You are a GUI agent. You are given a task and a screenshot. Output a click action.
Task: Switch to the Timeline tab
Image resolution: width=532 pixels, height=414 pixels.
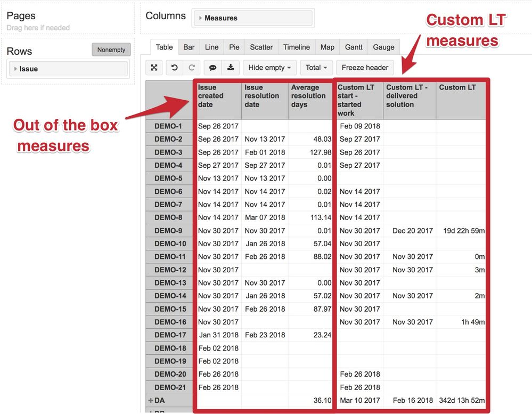tap(297, 47)
